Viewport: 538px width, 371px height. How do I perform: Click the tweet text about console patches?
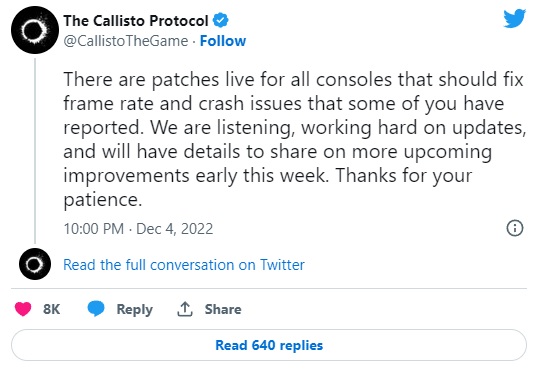click(294, 139)
